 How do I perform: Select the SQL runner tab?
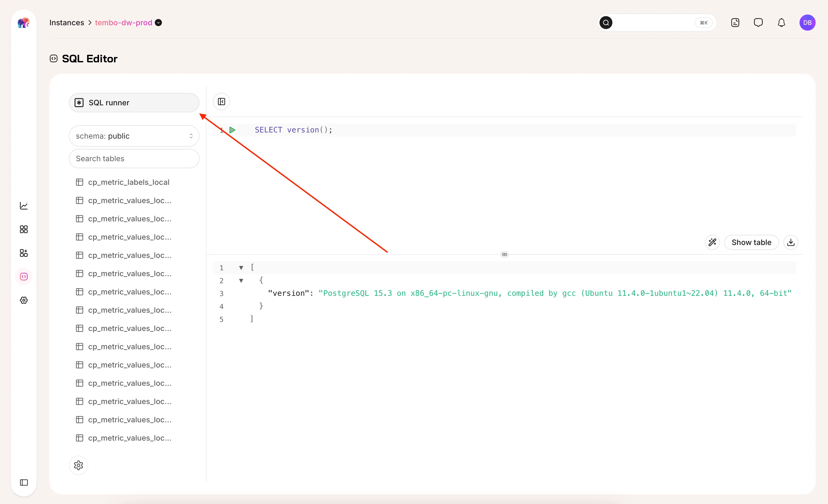[x=134, y=102]
